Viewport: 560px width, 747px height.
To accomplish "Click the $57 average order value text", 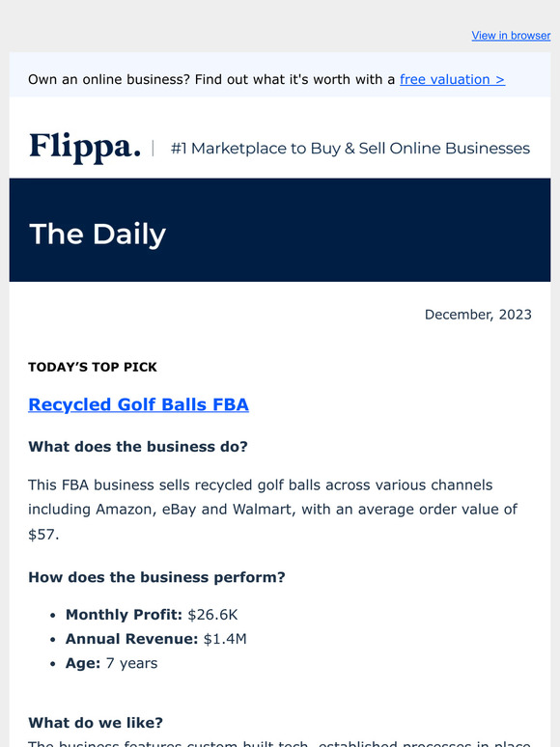I will click(43, 534).
